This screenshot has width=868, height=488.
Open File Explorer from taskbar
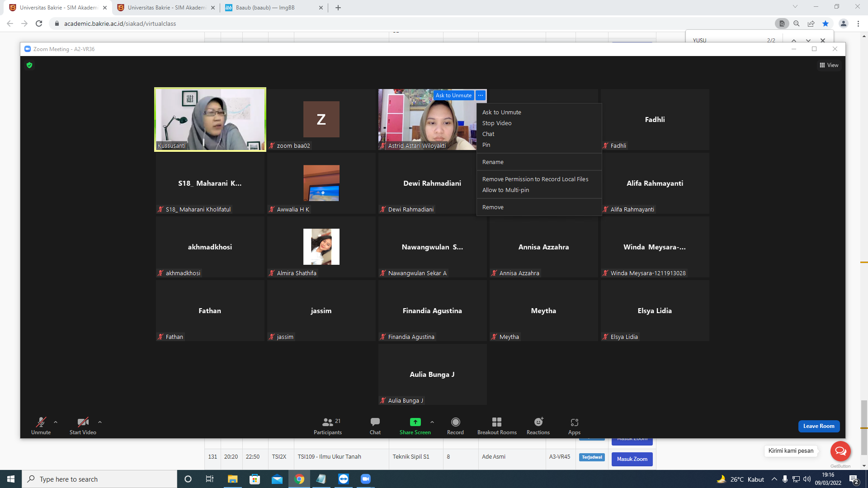tap(232, 479)
